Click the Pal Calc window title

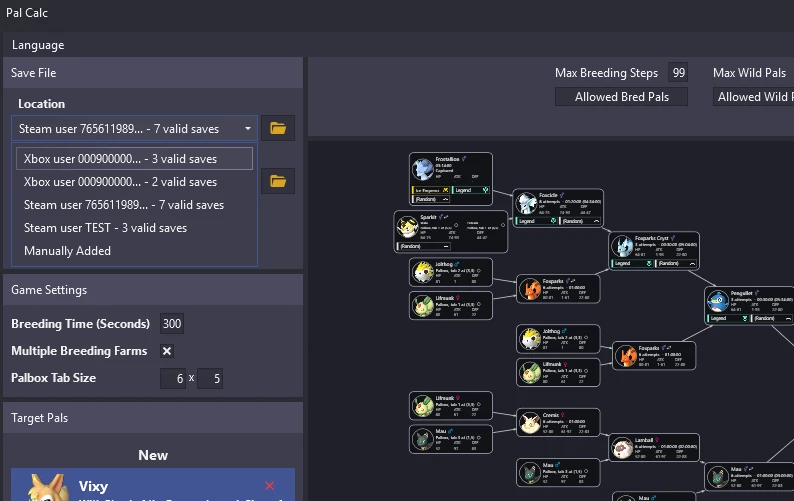click(27, 13)
